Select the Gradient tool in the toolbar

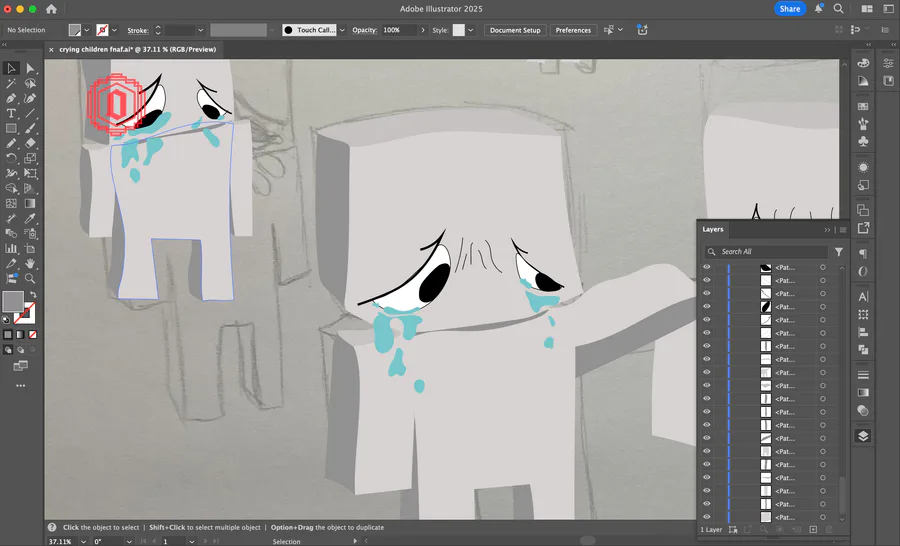click(x=30, y=203)
